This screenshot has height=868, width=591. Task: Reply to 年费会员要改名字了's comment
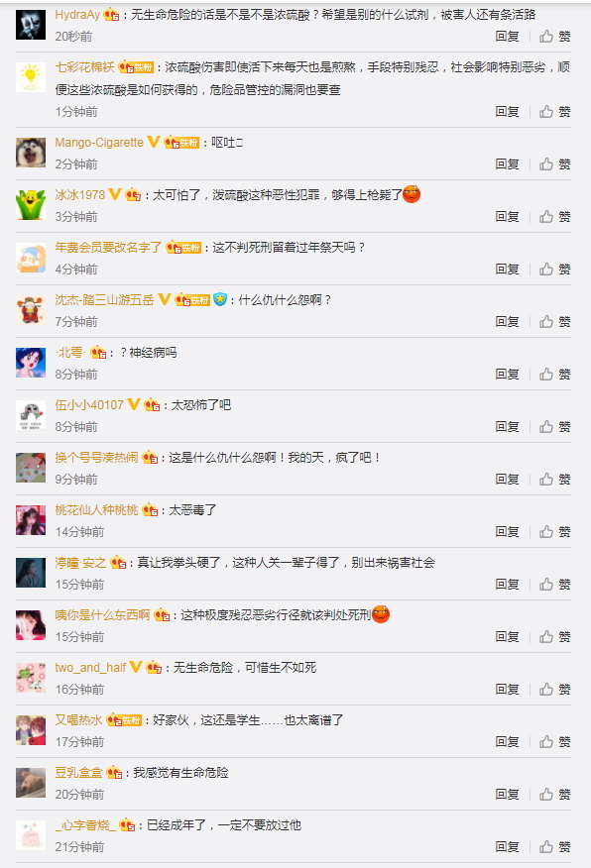pos(507,270)
